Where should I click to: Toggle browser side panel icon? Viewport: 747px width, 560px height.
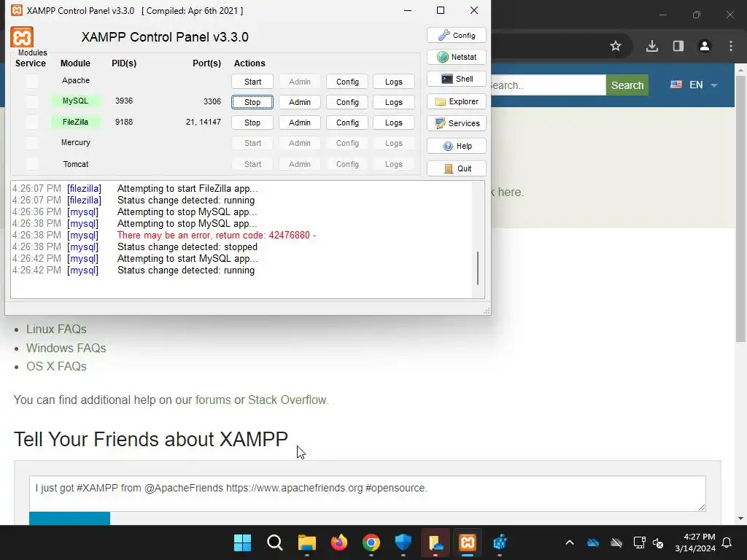678,46
